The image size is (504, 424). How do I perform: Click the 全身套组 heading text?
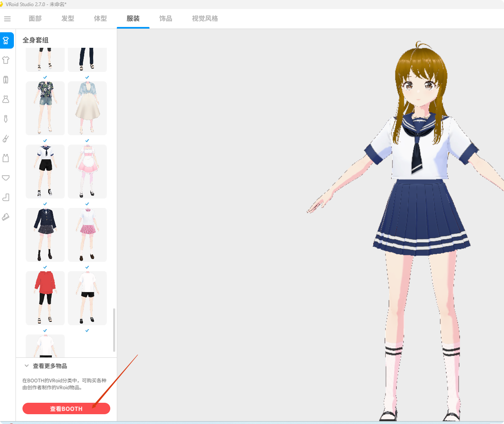pos(36,40)
